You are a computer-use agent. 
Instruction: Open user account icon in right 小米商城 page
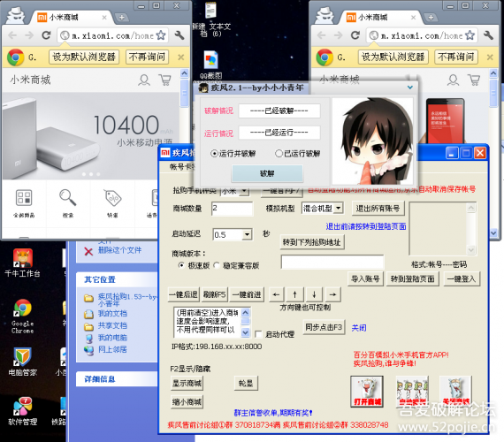pyautogui.click(x=453, y=80)
